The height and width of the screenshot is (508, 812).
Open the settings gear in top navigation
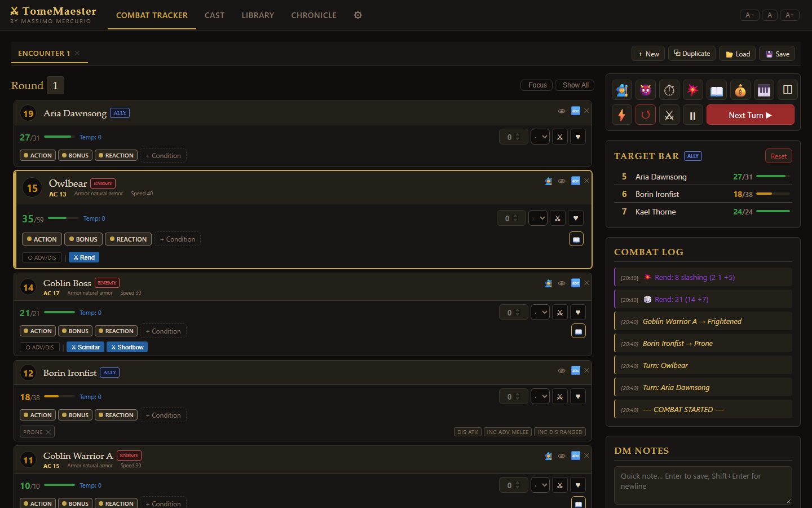coord(358,15)
